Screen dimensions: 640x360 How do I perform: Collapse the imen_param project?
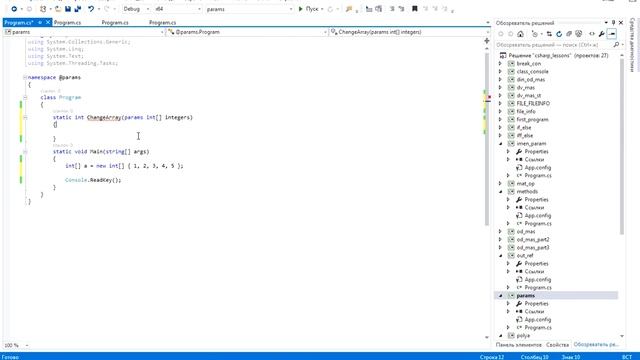pyautogui.click(x=500, y=144)
